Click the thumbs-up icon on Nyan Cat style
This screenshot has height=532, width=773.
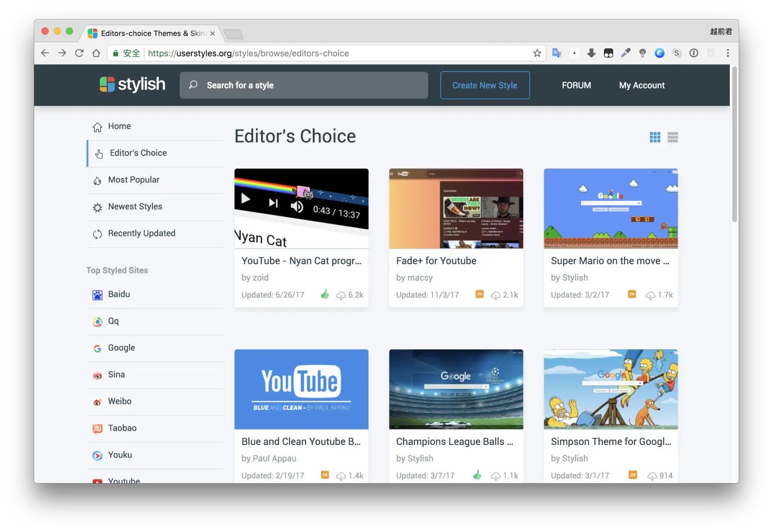click(x=325, y=295)
